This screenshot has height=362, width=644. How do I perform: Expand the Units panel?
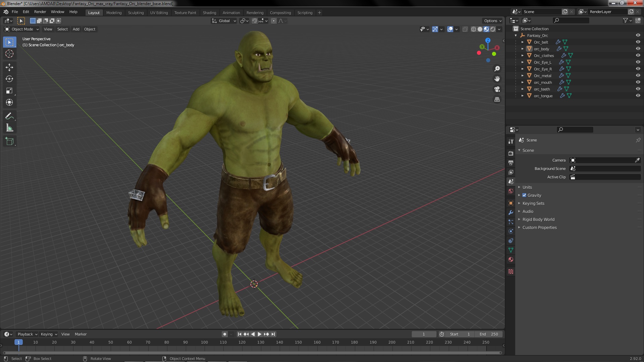527,187
